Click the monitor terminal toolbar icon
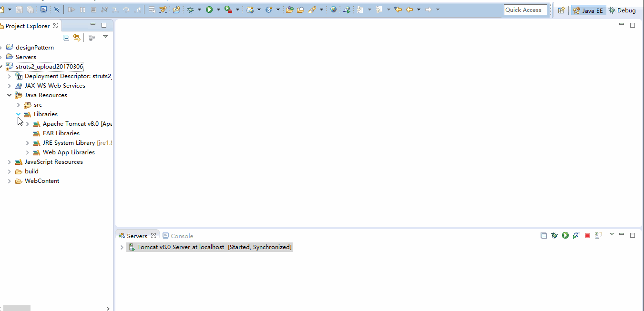 click(43, 10)
